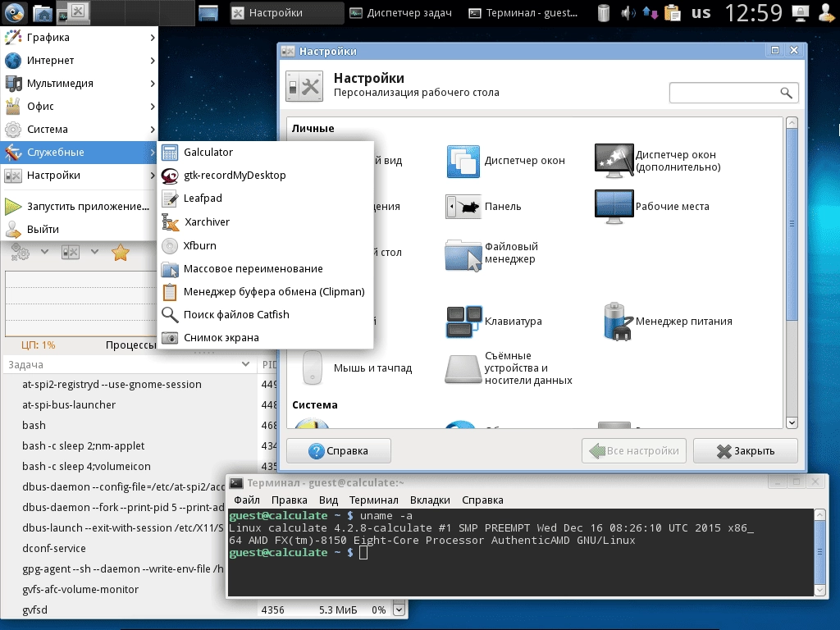Open Galculator from the Служебные submenu
This screenshot has height=630, width=840.
click(265, 152)
